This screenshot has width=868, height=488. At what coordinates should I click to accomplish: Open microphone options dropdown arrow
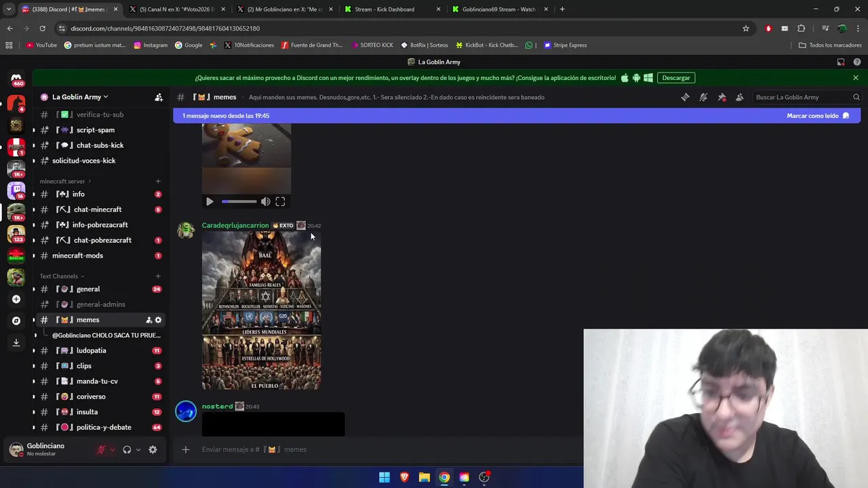coord(113,449)
